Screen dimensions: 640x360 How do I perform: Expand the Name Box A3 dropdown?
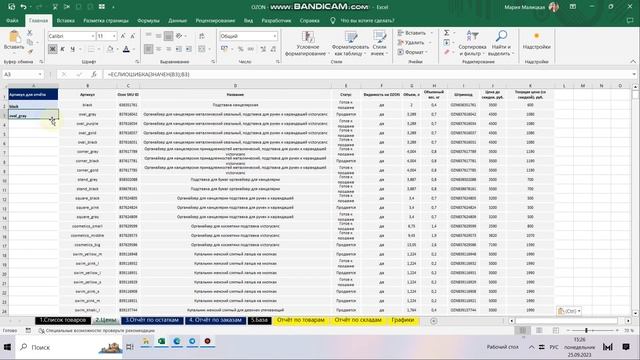[40, 74]
